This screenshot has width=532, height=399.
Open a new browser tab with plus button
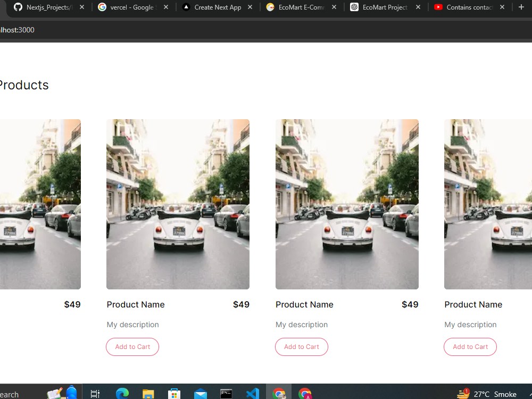coord(521,7)
